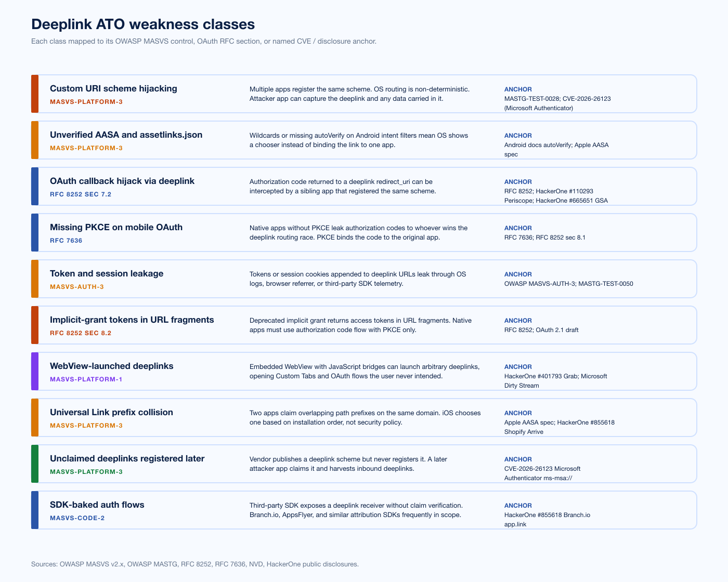
Task: Click anchor 'CVE-2026-26123 Microsoft'
Action: tap(542, 469)
